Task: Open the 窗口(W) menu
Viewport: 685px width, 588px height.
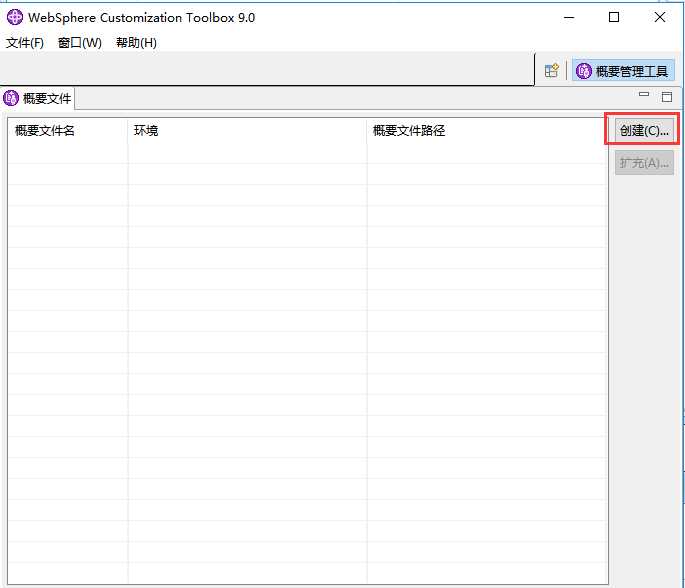Action: pos(80,42)
